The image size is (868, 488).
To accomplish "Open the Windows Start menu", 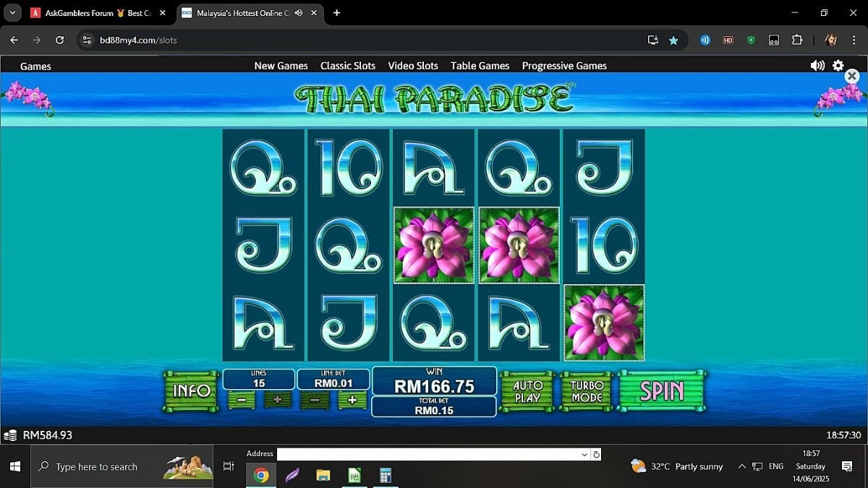I will pos(15,466).
